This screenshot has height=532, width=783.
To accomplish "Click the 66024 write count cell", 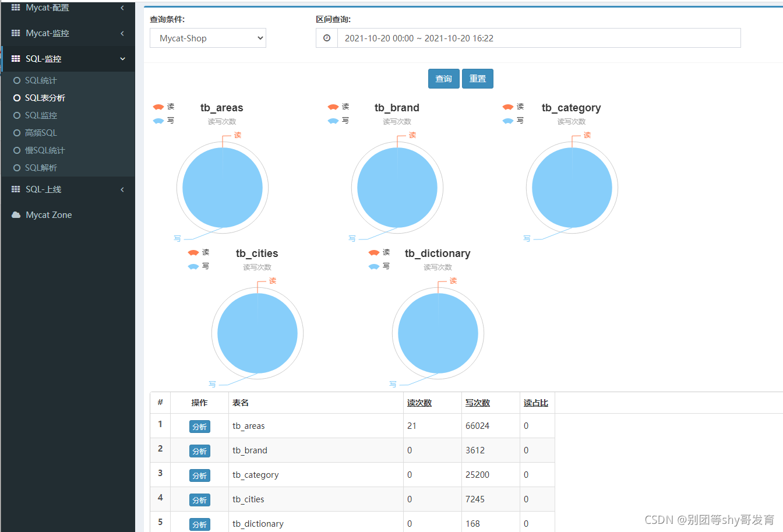I will (491, 426).
